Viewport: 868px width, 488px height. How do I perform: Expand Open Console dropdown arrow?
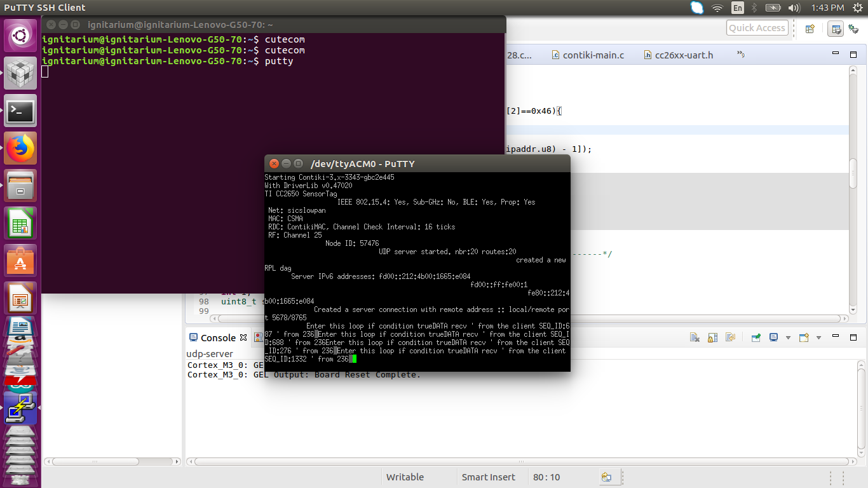[818, 338]
